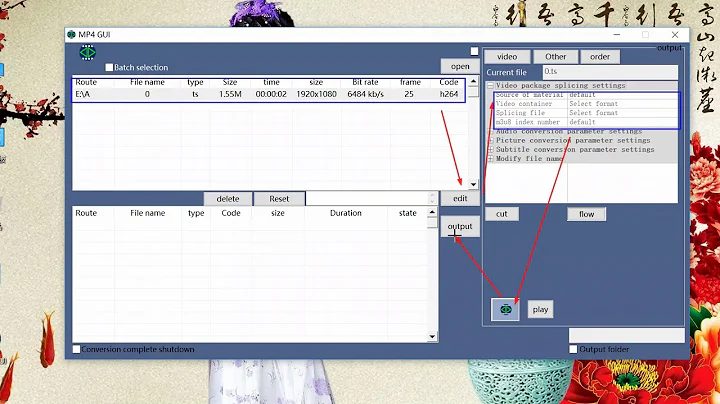The image size is (720, 404).
Task: Click the lower task list scroll-up arrow
Action: (x=432, y=212)
